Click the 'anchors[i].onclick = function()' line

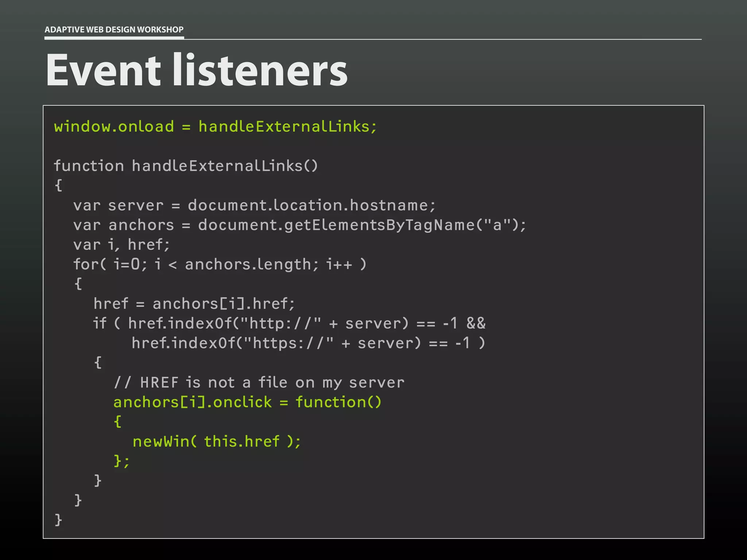click(x=248, y=402)
